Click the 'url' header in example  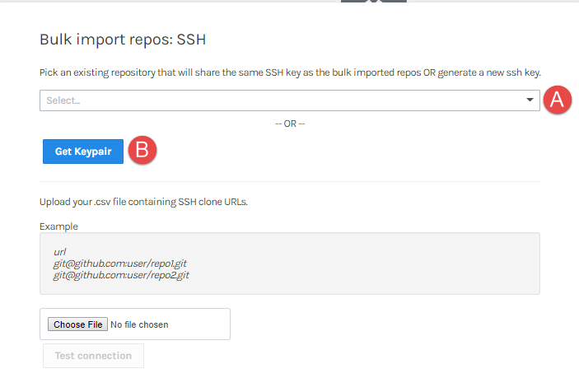(x=60, y=252)
